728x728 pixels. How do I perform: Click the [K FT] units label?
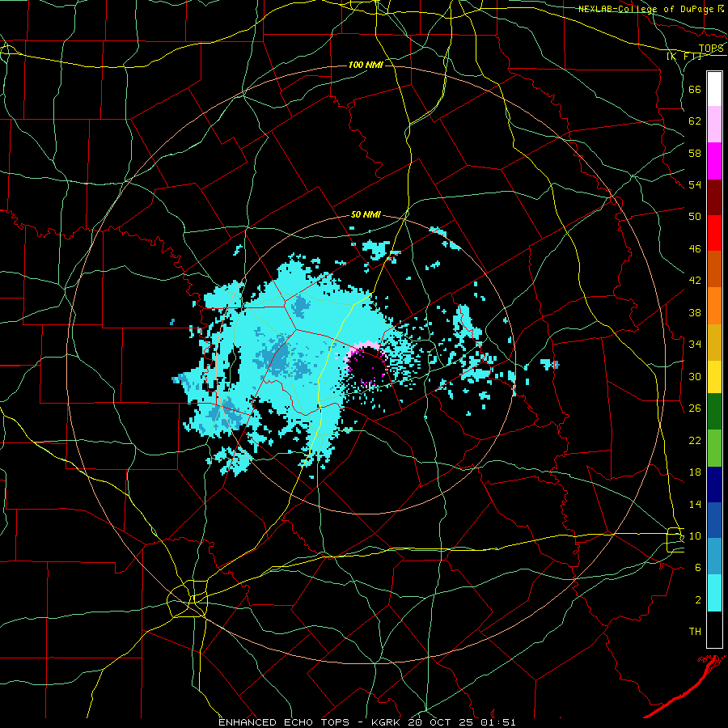pos(684,56)
